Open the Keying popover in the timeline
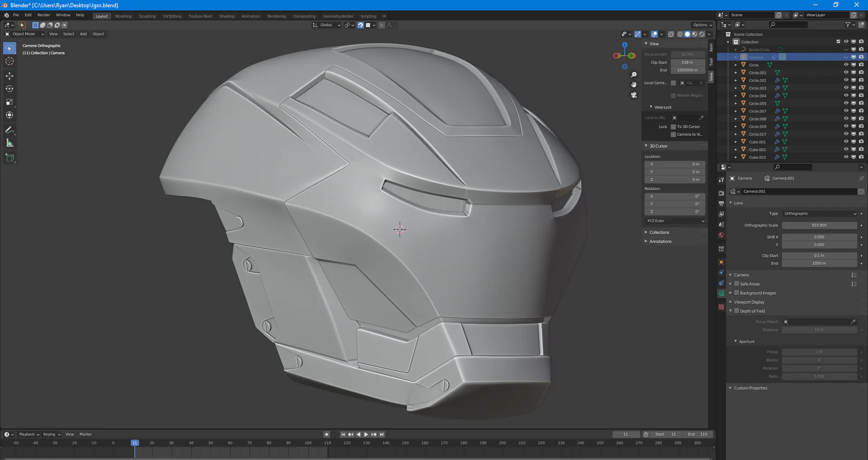This screenshot has height=460, width=868. click(52, 434)
